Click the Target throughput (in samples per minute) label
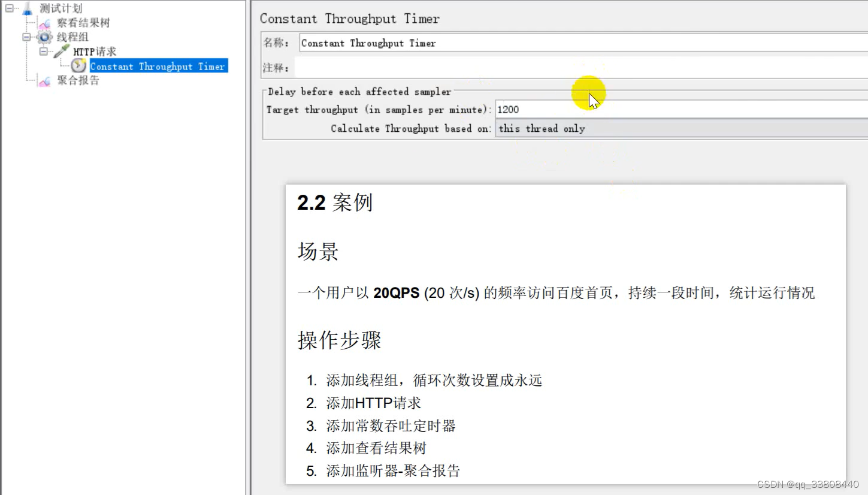The height and width of the screenshot is (495, 868). pyautogui.click(x=379, y=110)
